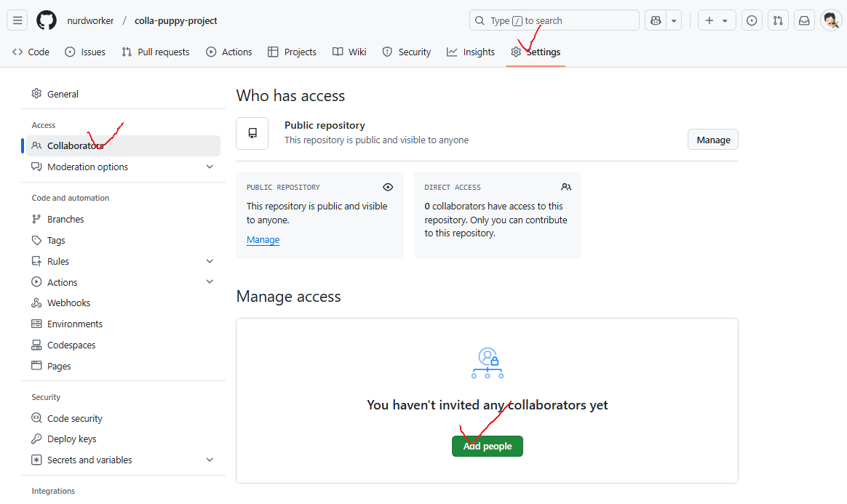The image size is (847, 504).
Task: Click the 'Manage access' heading
Action: tap(288, 296)
